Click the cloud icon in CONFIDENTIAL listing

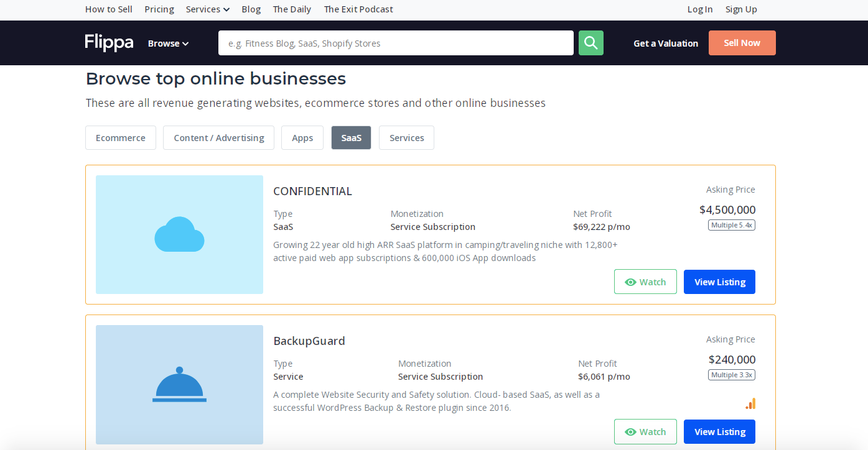179,234
